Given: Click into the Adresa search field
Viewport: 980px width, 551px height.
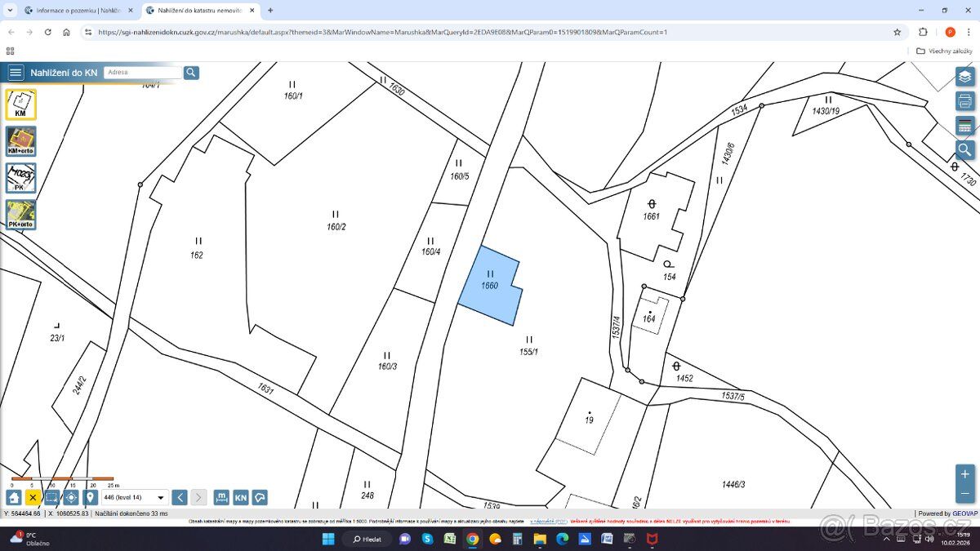Looking at the screenshot, I should tap(143, 73).
